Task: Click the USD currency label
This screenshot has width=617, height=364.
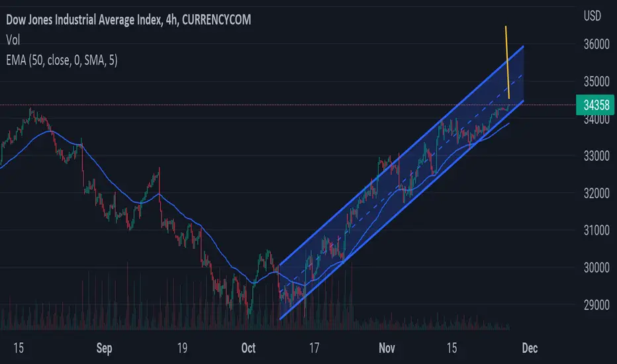Action: 593,16
